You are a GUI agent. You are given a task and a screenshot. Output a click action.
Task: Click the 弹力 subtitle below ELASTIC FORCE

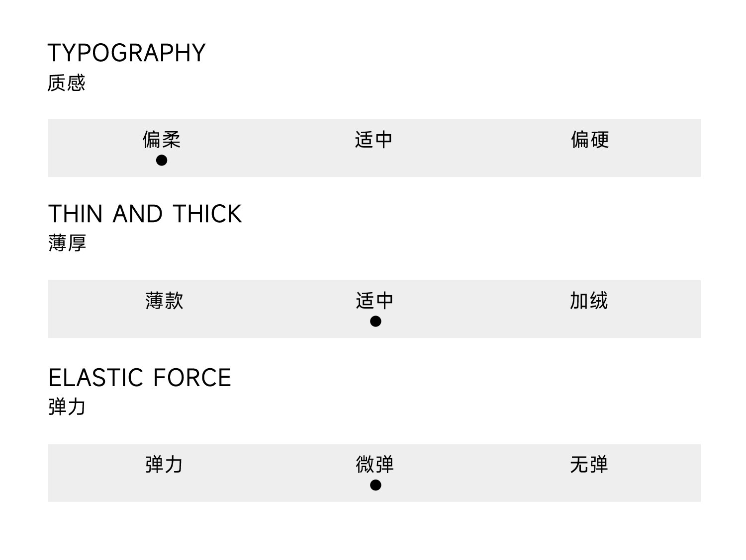click(x=67, y=407)
